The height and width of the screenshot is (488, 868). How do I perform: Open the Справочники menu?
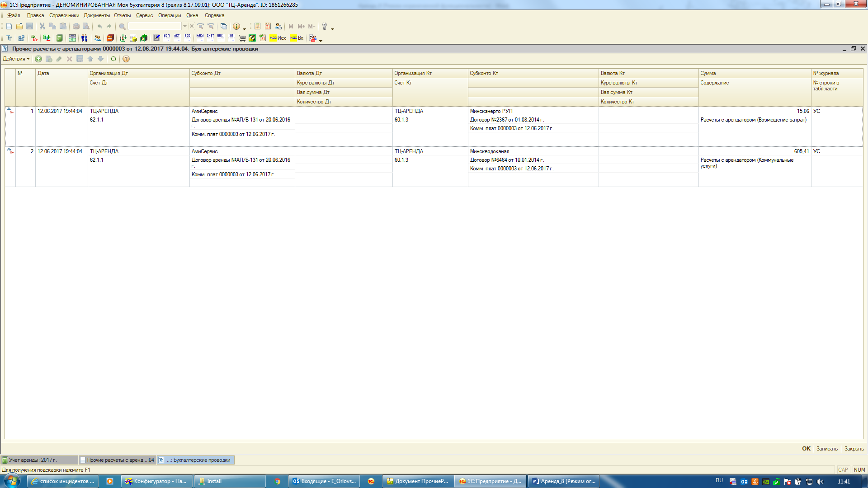tap(64, 15)
